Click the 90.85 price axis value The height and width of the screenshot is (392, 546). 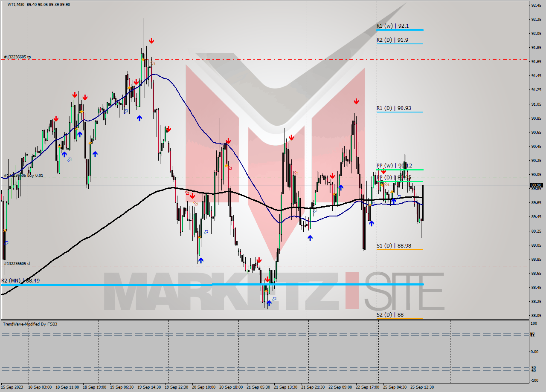pos(536,118)
